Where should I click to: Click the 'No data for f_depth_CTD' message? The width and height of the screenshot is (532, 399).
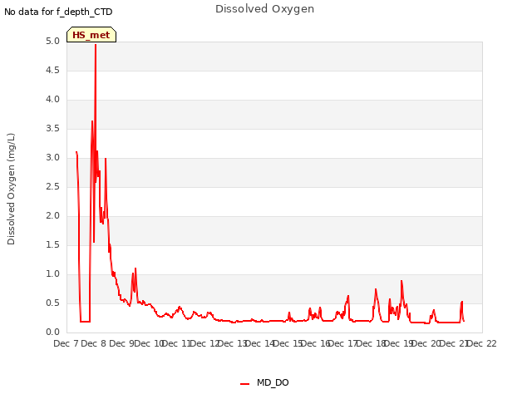tap(58, 12)
